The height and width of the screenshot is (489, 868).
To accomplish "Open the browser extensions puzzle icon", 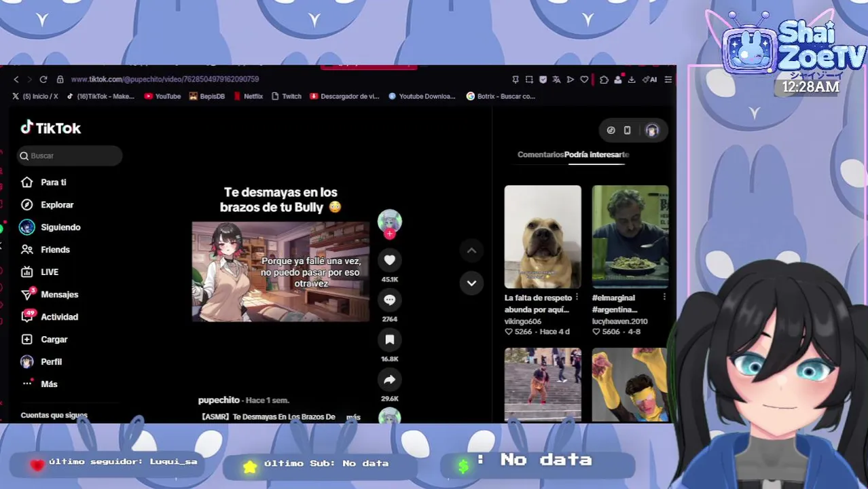I will click(604, 79).
